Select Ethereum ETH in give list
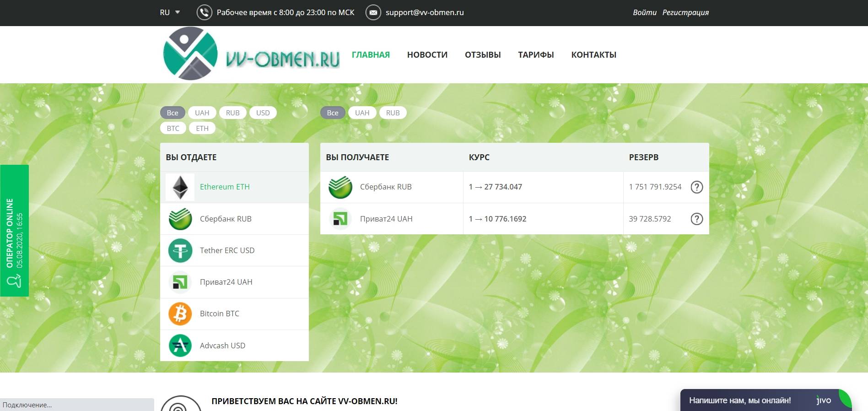868x411 pixels. [x=234, y=187]
